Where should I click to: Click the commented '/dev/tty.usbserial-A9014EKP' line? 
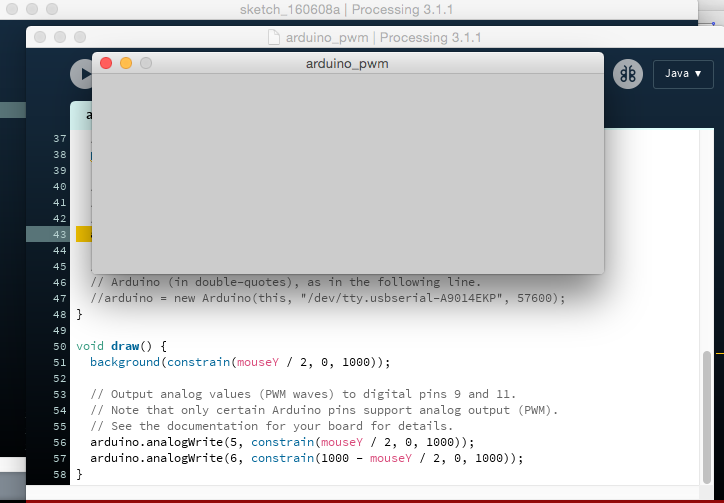pos(328,298)
